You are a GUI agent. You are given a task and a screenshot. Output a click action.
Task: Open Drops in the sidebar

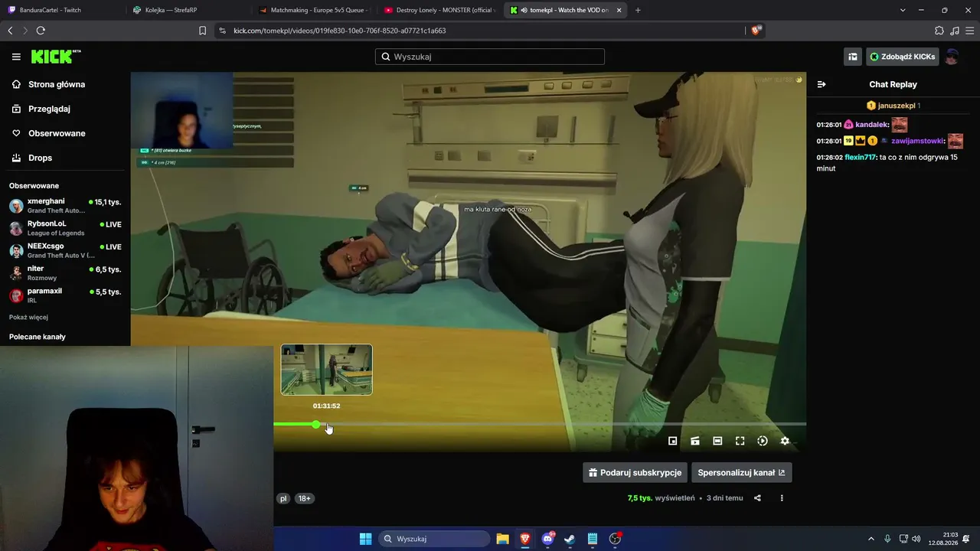40,158
